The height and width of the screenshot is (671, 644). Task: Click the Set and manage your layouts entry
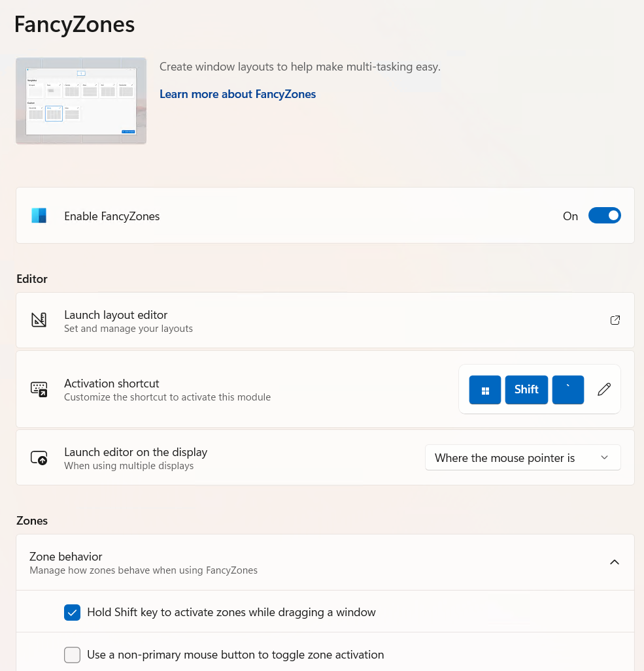128,329
